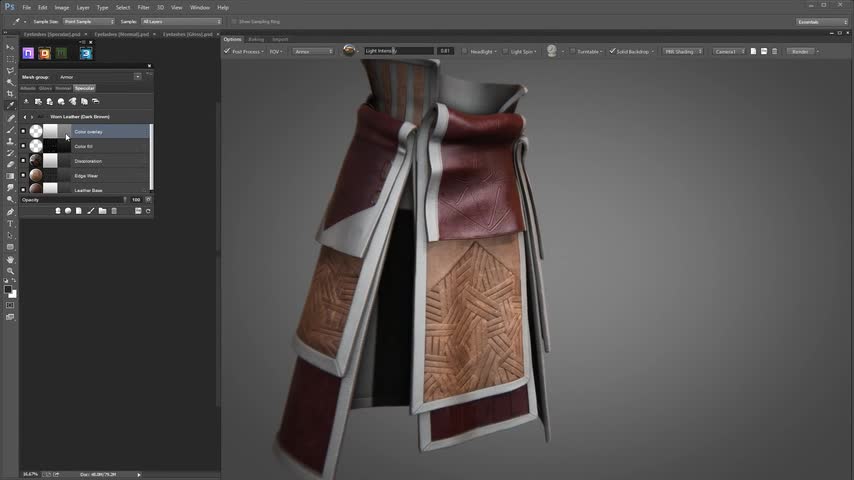Select the Move tool in the toolbar
Viewport: 854px width, 480px height.
tap(10, 47)
